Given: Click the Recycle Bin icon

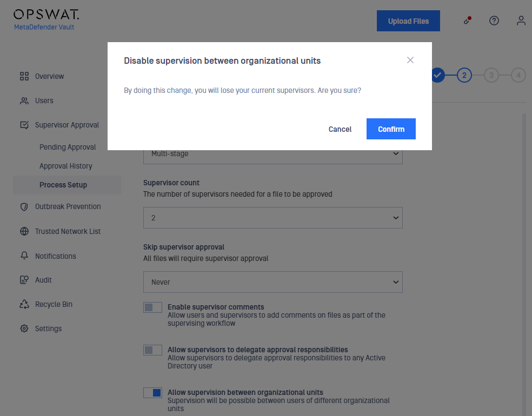Looking at the screenshot, I should (24, 304).
